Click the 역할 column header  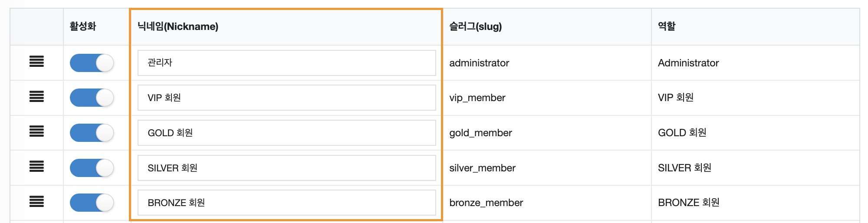[x=667, y=26]
